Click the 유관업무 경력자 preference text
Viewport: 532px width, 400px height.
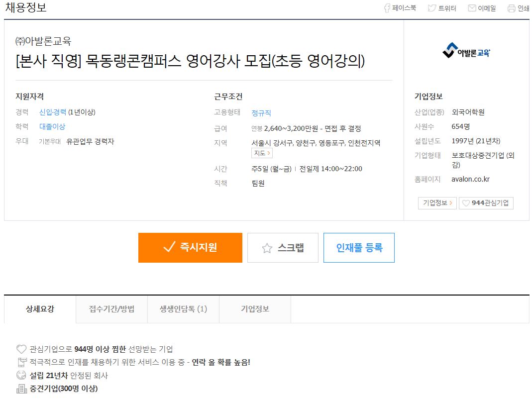click(x=90, y=141)
